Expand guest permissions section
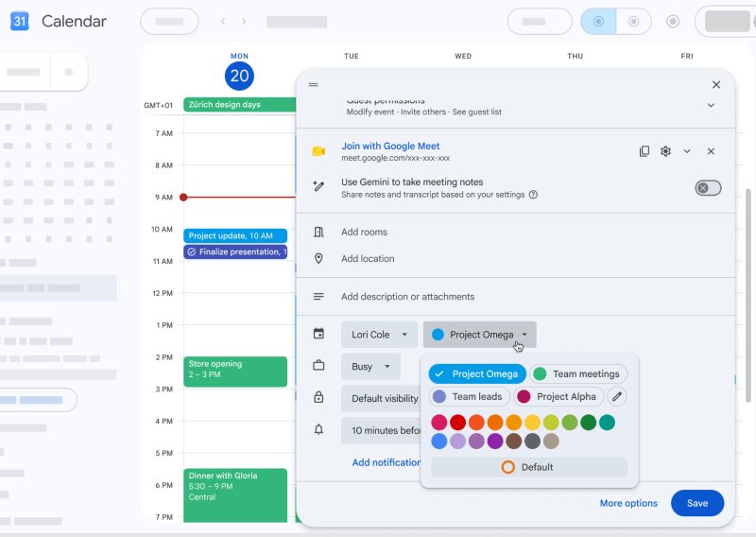The height and width of the screenshot is (537, 756). coord(711,105)
